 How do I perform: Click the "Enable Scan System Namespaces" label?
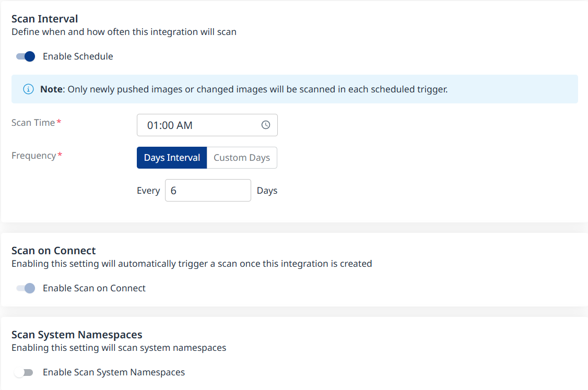click(114, 372)
